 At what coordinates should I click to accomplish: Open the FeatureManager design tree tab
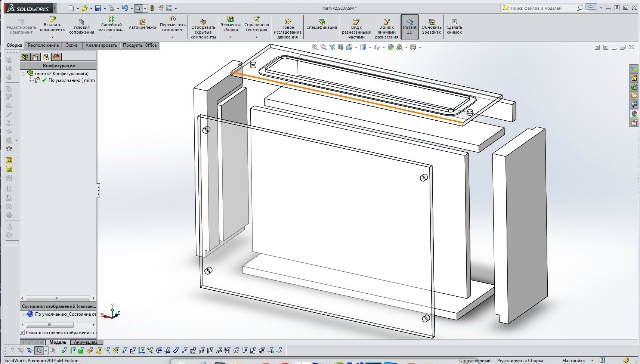pos(26,57)
